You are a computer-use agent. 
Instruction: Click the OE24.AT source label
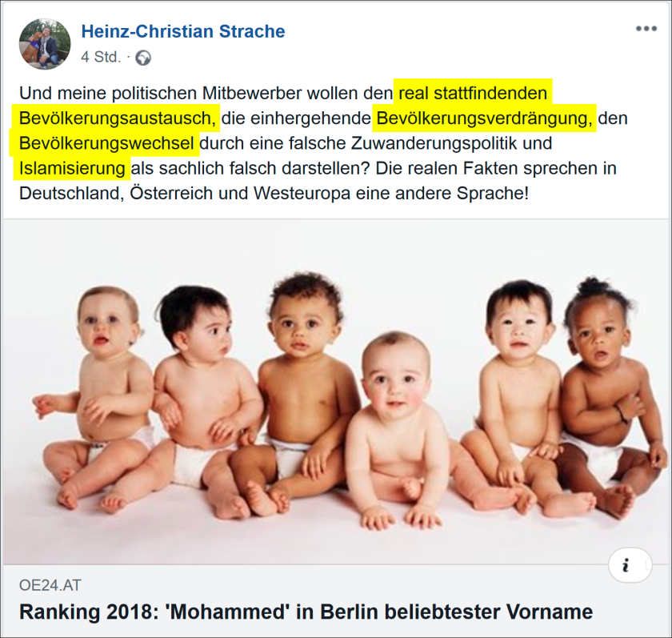[x=50, y=585]
